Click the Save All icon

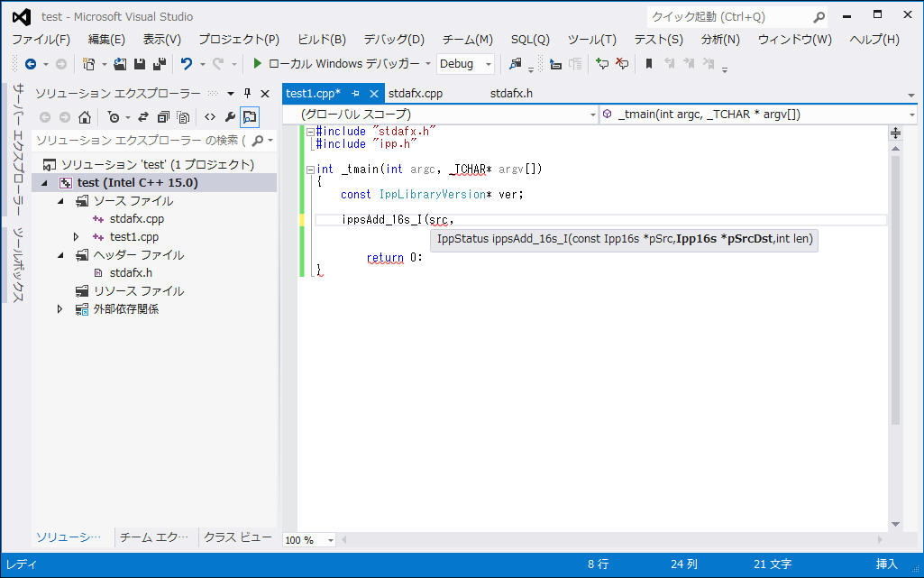(159, 64)
